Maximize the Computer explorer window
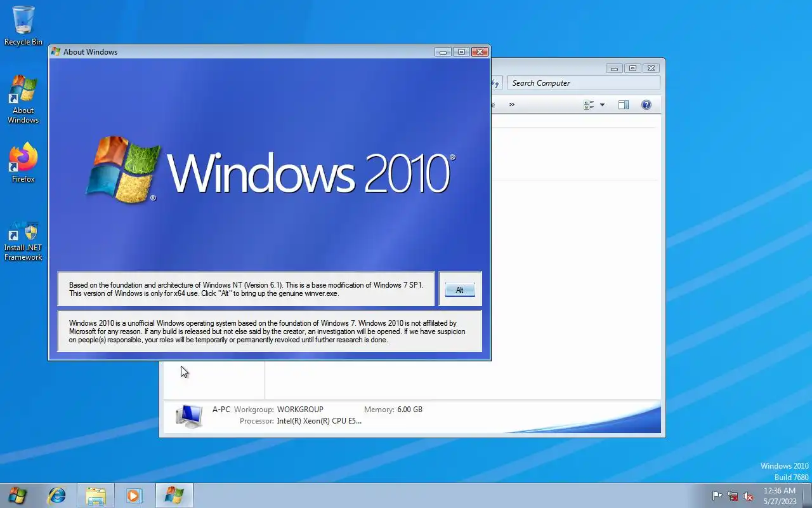The width and height of the screenshot is (812, 508). [x=632, y=68]
